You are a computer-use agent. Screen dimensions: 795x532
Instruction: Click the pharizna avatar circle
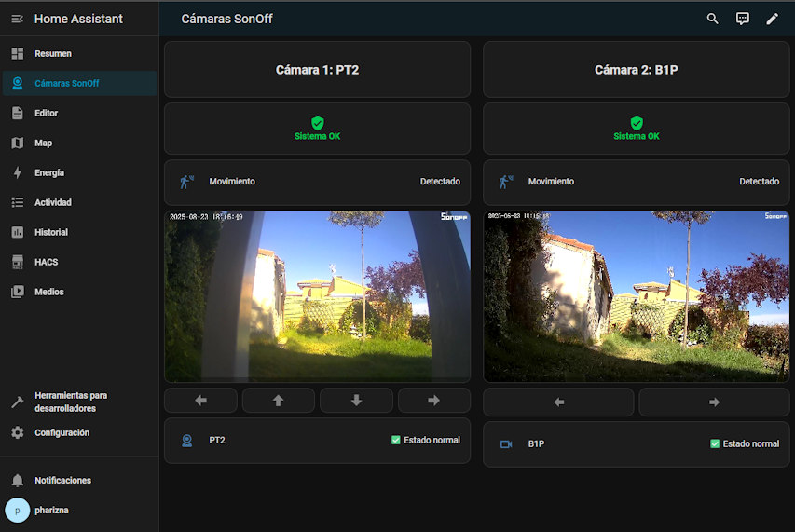(17, 511)
